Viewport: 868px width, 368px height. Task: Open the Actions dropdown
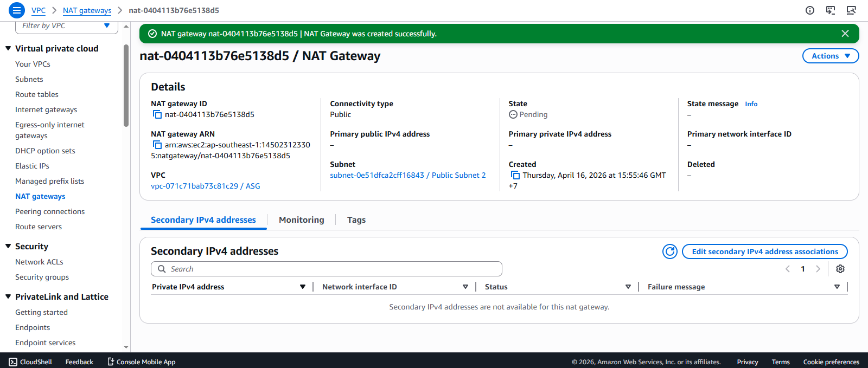point(831,56)
